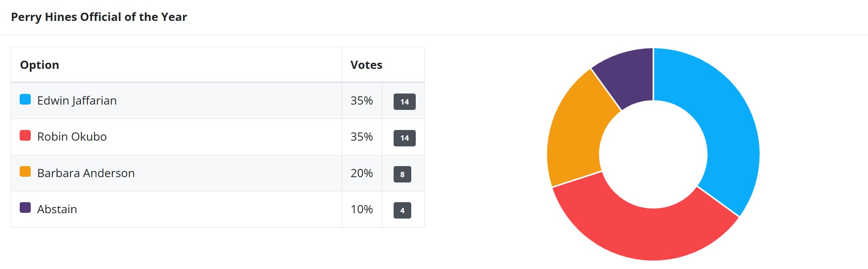Viewport: 868px width, 269px height.
Task: Click the Perry Hines Official of the Year title
Action: (99, 17)
